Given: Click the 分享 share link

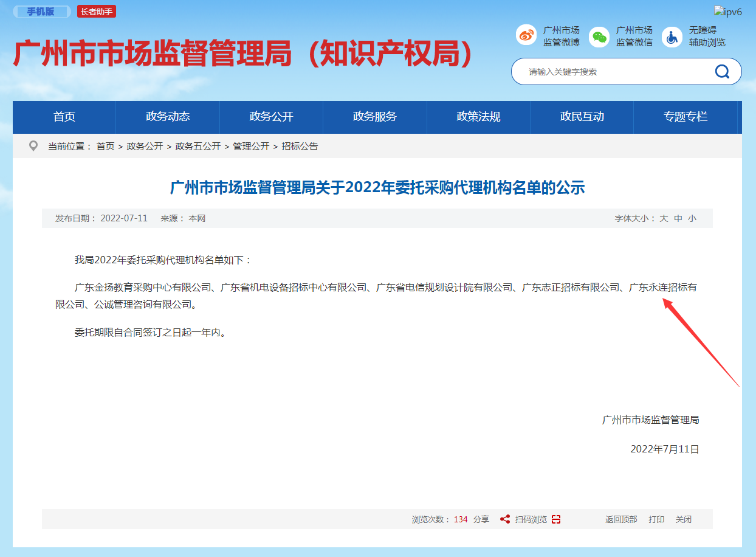Looking at the screenshot, I should [481, 519].
